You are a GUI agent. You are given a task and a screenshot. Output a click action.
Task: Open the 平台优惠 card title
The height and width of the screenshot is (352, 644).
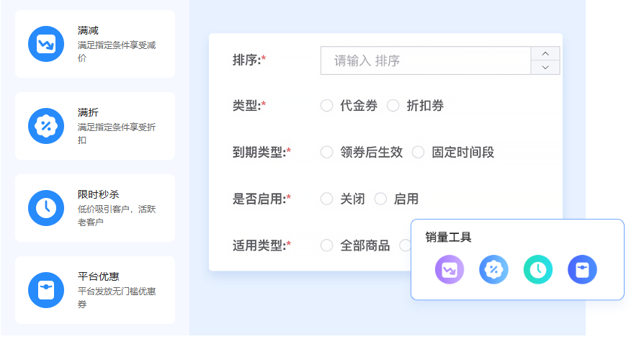99,276
